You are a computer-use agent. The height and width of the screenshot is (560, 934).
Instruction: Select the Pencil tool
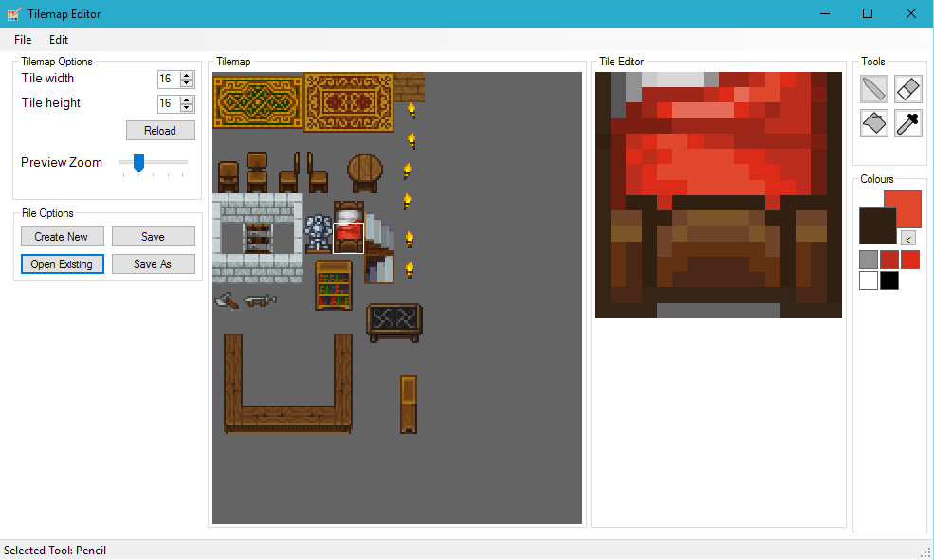(x=874, y=89)
